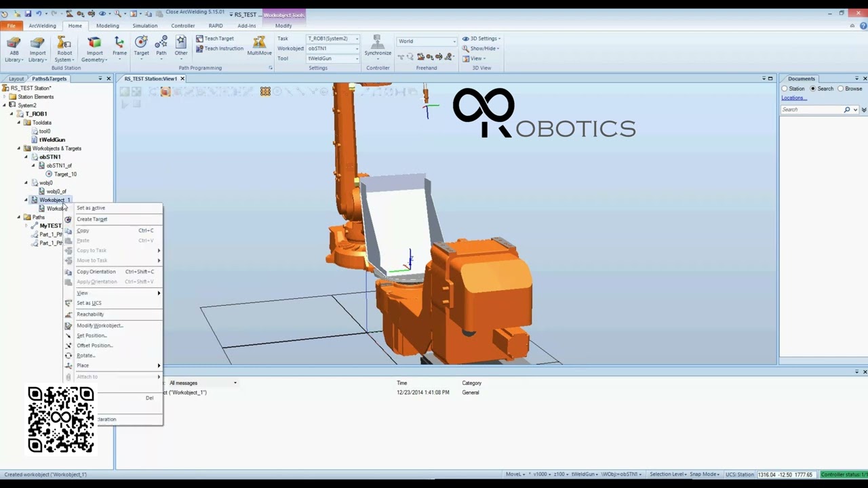Viewport: 868px width, 488px height.
Task: Select the Target_10 tree item
Action: pyautogui.click(x=65, y=174)
